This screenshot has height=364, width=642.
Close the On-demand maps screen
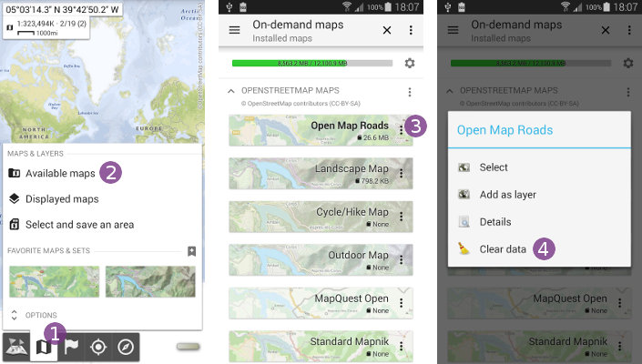click(387, 30)
